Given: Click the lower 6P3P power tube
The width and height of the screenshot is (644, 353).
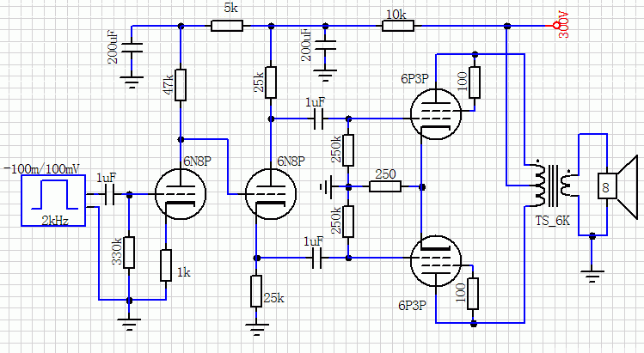Looking at the screenshot, I should click(x=433, y=260).
